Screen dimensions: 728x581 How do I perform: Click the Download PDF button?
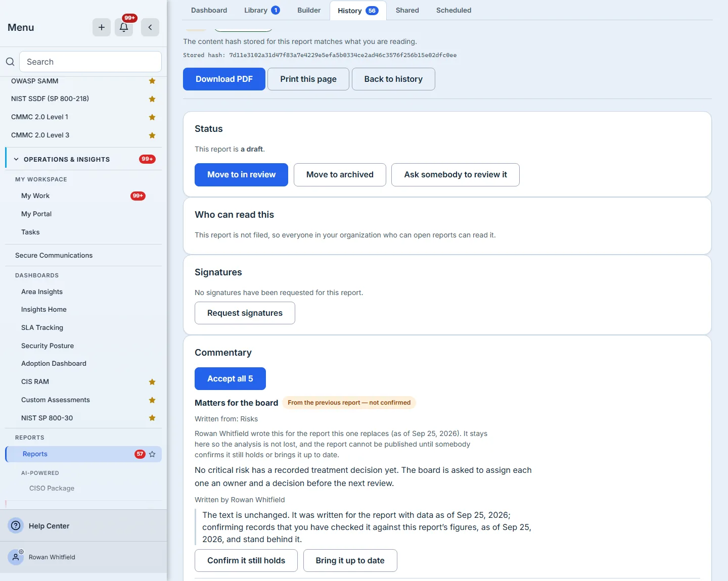pyautogui.click(x=224, y=79)
